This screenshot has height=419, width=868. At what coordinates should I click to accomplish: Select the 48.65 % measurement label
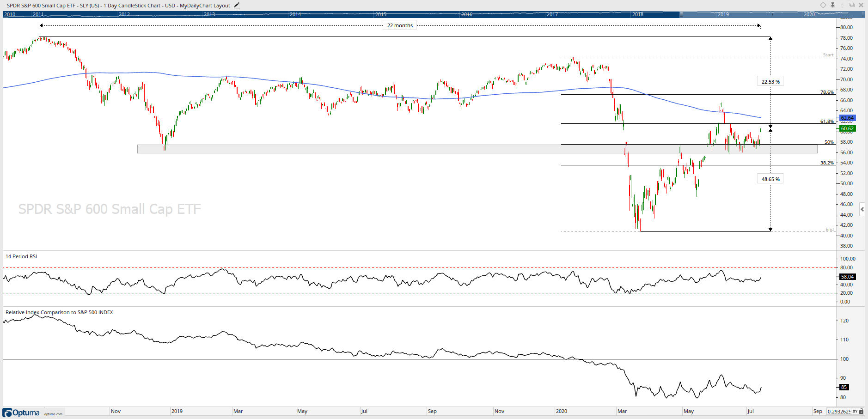coord(770,179)
